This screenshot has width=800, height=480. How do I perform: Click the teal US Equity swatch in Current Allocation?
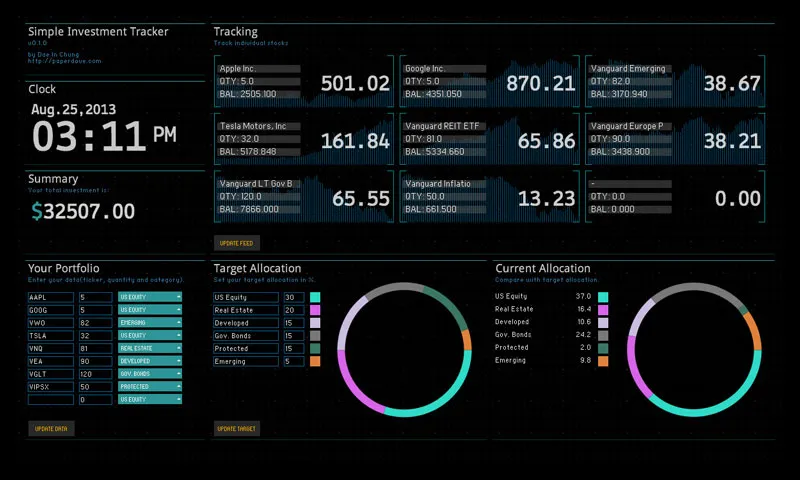tap(603, 297)
